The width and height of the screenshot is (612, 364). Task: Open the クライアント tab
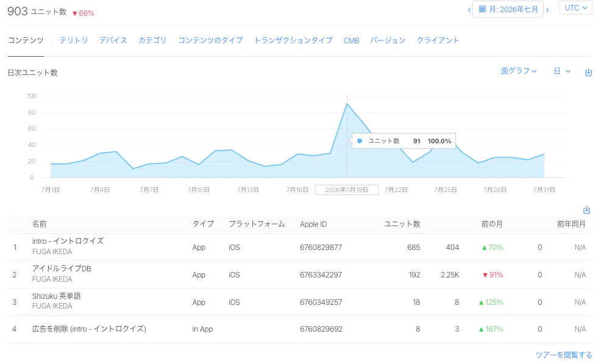pyautogui.click(x=438, y=40)
